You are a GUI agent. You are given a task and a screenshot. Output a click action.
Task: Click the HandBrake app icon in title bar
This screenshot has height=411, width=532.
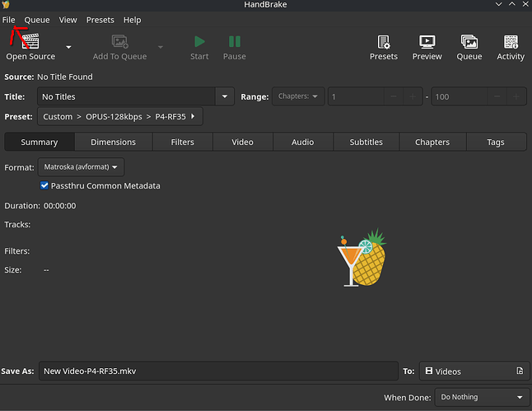(6, 4)
